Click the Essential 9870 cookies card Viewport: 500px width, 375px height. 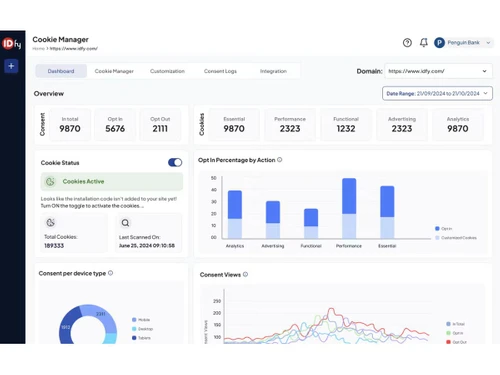tap(234, 124)
